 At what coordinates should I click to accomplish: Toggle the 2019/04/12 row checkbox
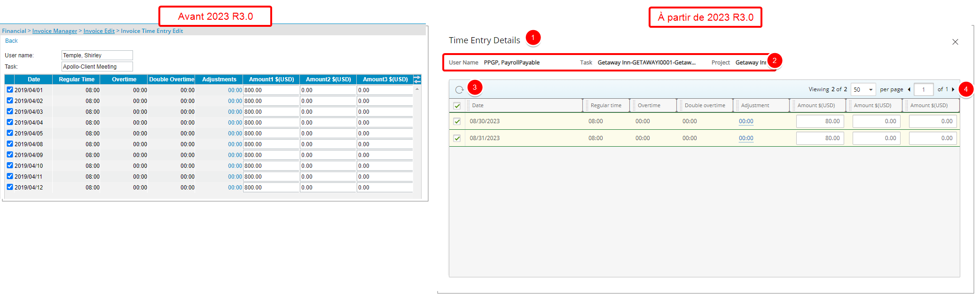[10, 187]
